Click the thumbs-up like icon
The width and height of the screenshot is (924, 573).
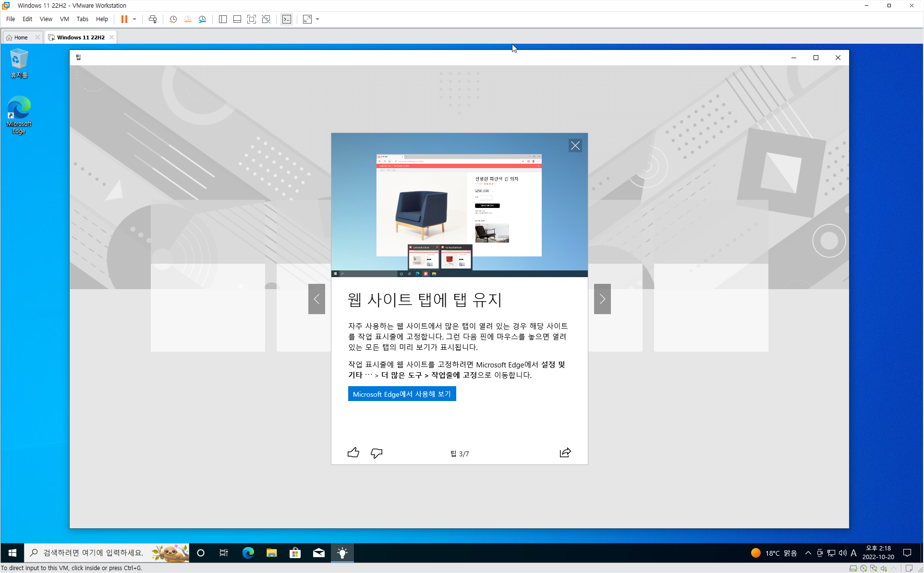click(x=353, y=452)
